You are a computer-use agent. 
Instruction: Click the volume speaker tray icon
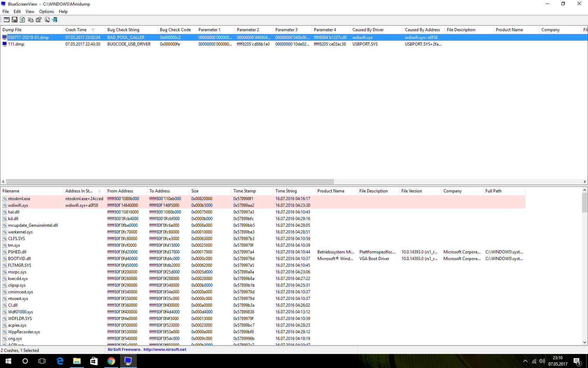click(x=542, y=361)
